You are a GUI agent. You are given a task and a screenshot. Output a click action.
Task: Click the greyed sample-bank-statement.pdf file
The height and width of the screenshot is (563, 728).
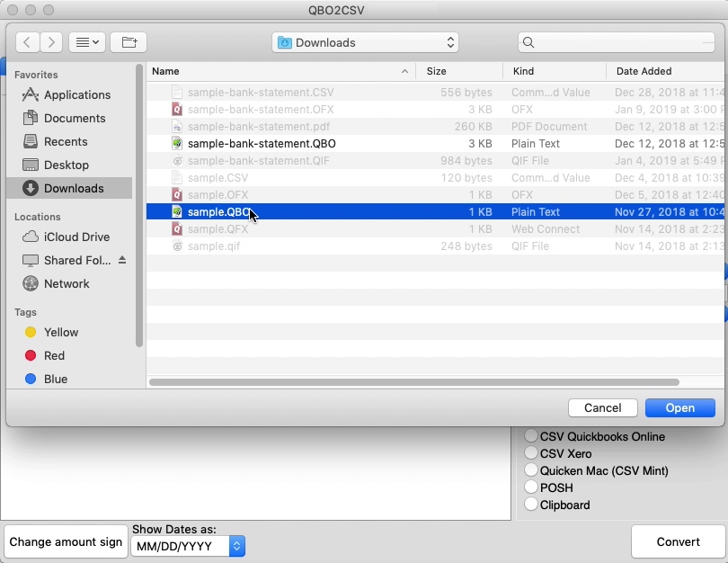(435, 126)
